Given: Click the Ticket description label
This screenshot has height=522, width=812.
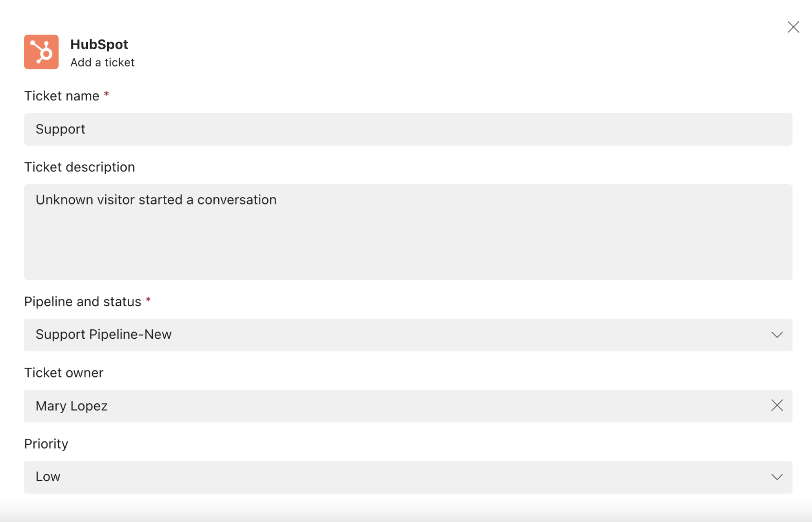Looking at the screenshot, I should [79, 167].
